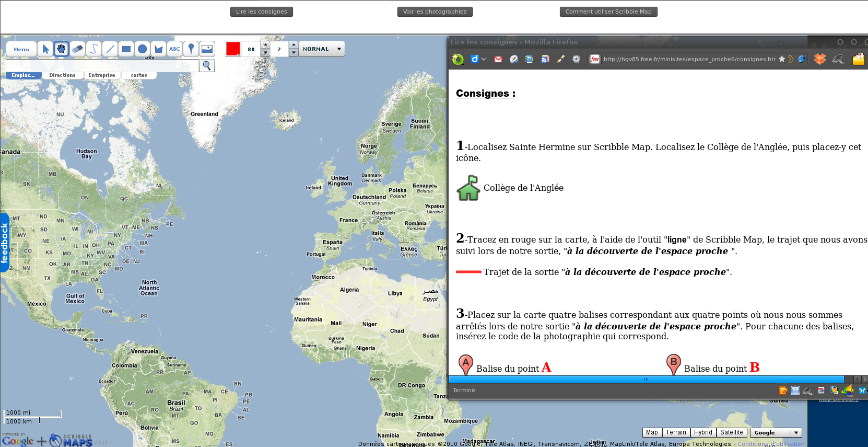Screen dimensions: 868x447
Task: Click Comment utiliser Scribble Map button
Action: coord(608,12)
